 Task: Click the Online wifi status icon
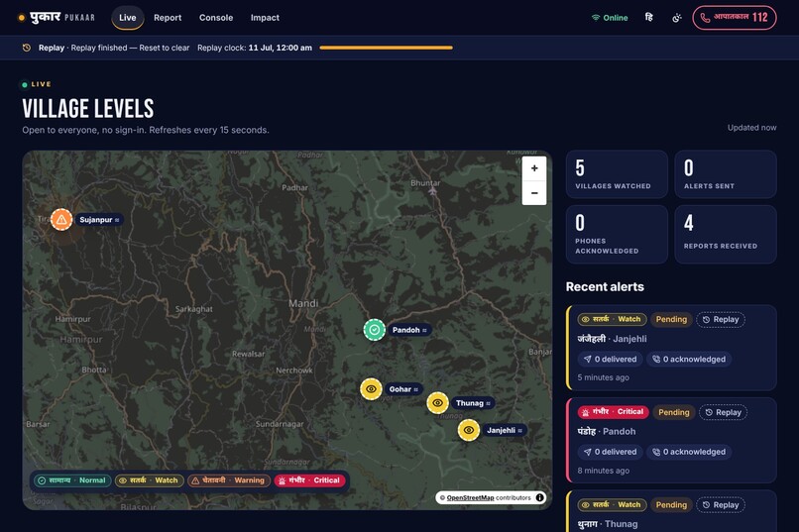pos(596,18)
